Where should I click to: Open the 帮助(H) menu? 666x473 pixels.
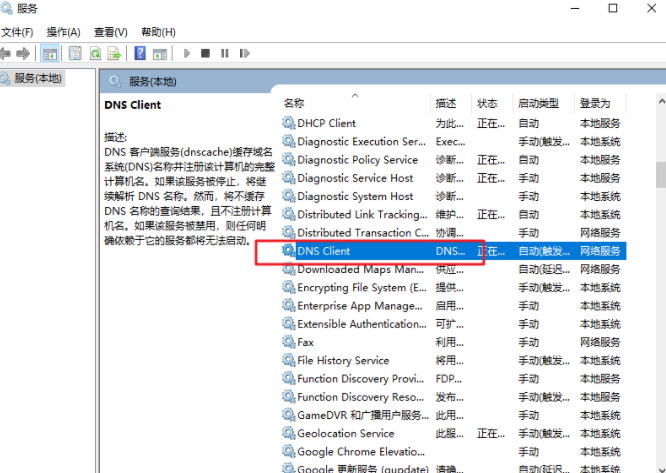coord(158,32)
